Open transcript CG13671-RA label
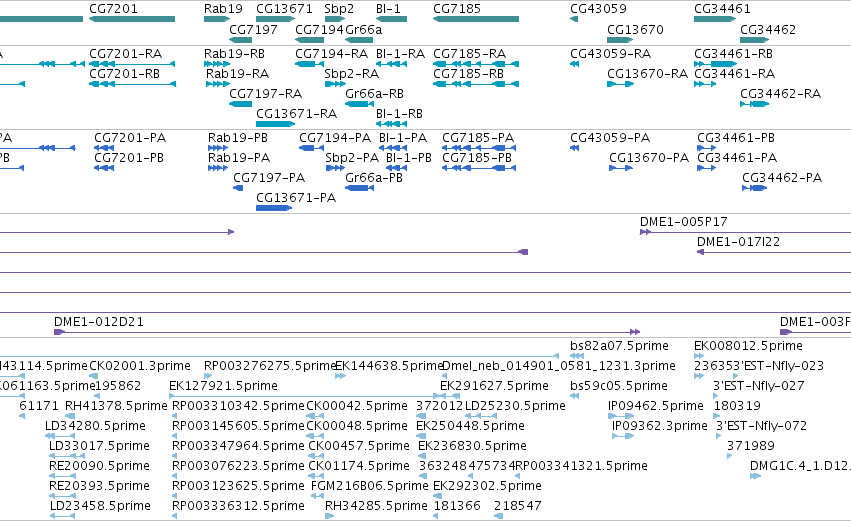 (296, 114)
